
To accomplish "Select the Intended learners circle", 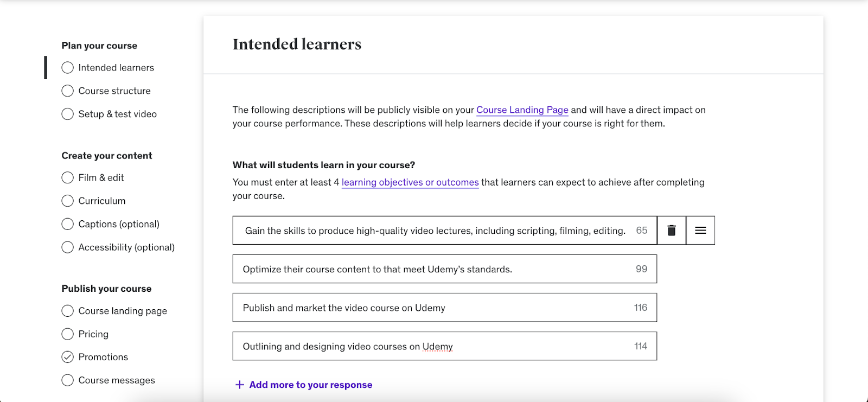I will click(67, 68).
